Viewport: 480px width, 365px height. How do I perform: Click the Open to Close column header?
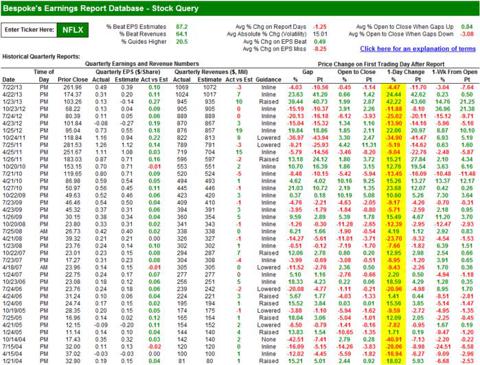click(356, 72)
